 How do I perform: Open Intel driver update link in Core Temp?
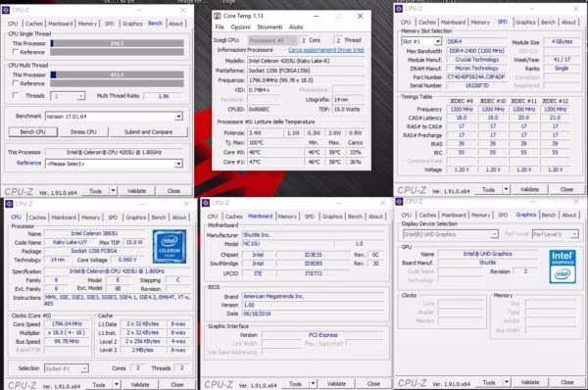[326, 50]
